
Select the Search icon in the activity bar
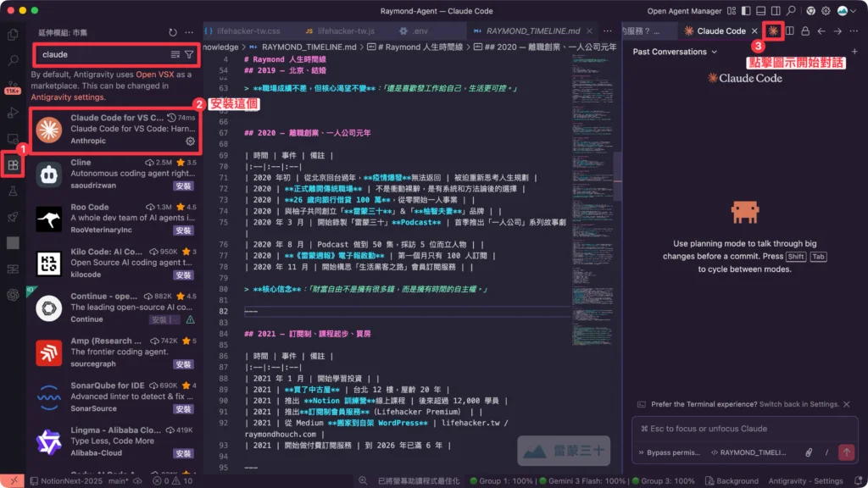point(12,61)
